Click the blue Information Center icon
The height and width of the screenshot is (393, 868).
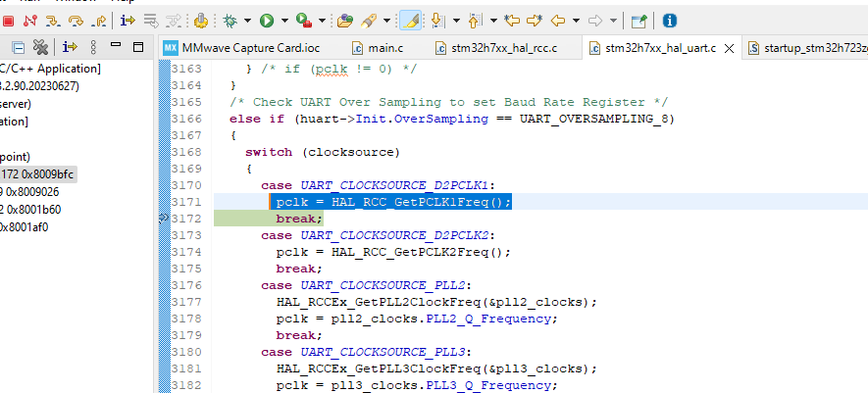(x=669, y=21)
